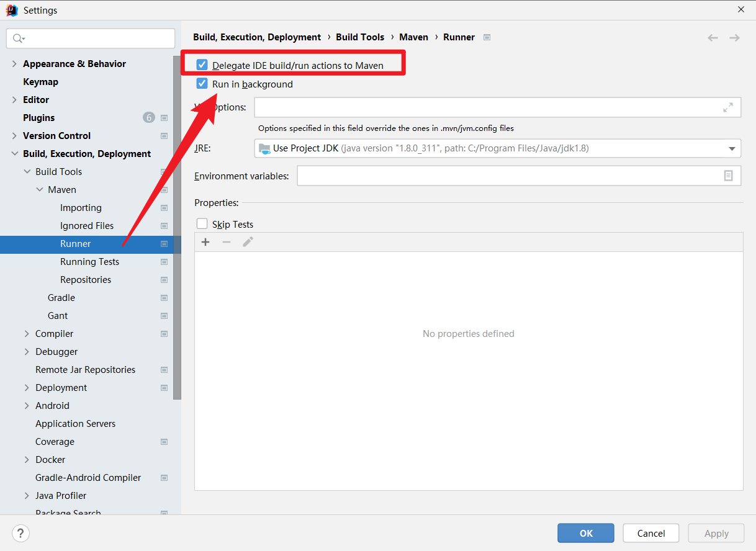Expand the Version Control section
Image resolution: width=756 pixels, height=551 pixels.
click(x=14, y=136)
